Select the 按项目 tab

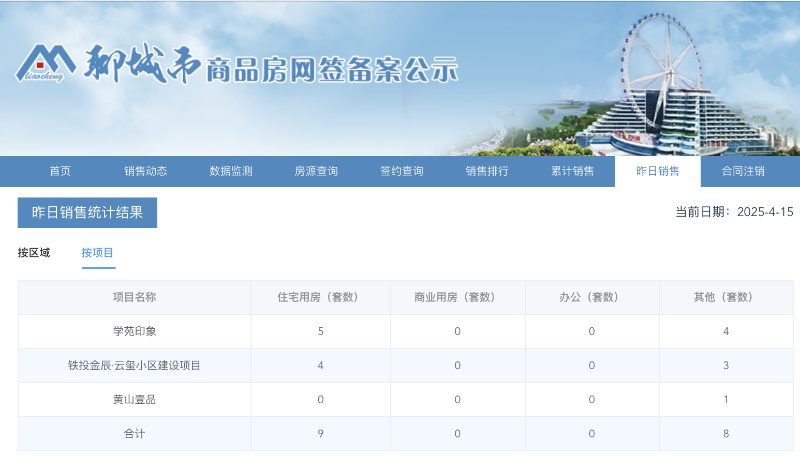tap(97, 252)
